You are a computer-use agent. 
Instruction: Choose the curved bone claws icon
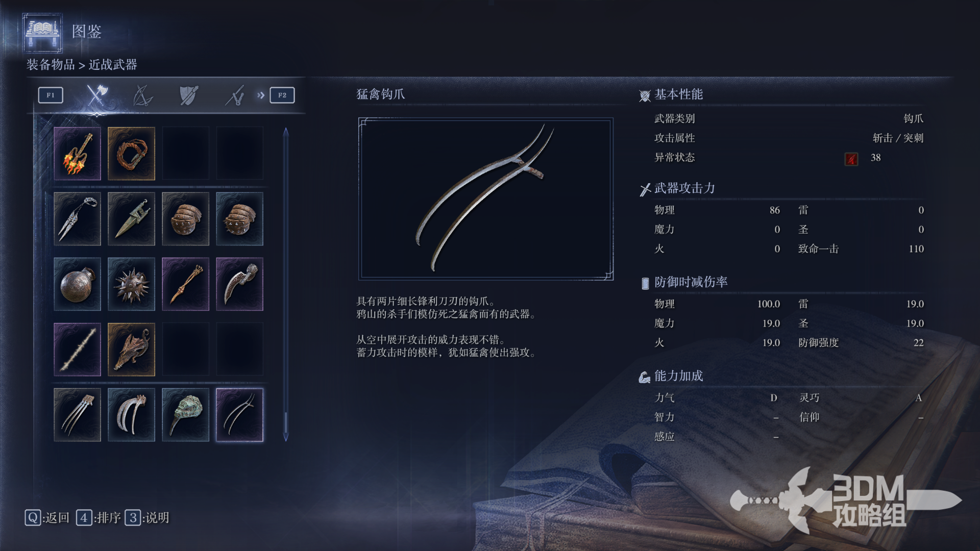(131, 415)
